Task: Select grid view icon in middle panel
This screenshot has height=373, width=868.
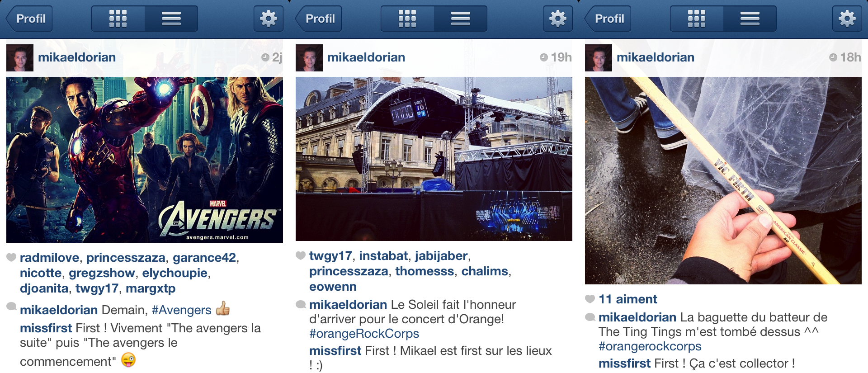Action: tap(407, 19)
